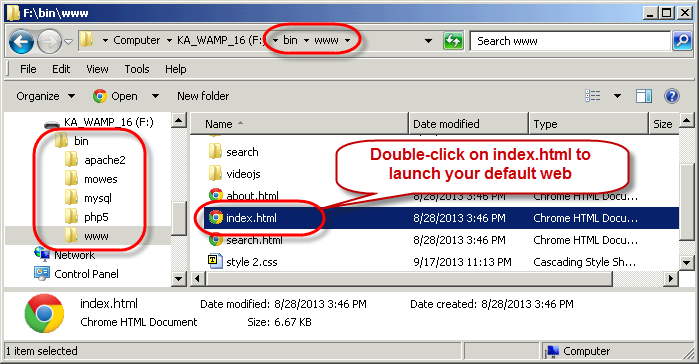Click the magnifier search button
The height and width of the screenshot is (364, 699).
(x=682, y=41)
